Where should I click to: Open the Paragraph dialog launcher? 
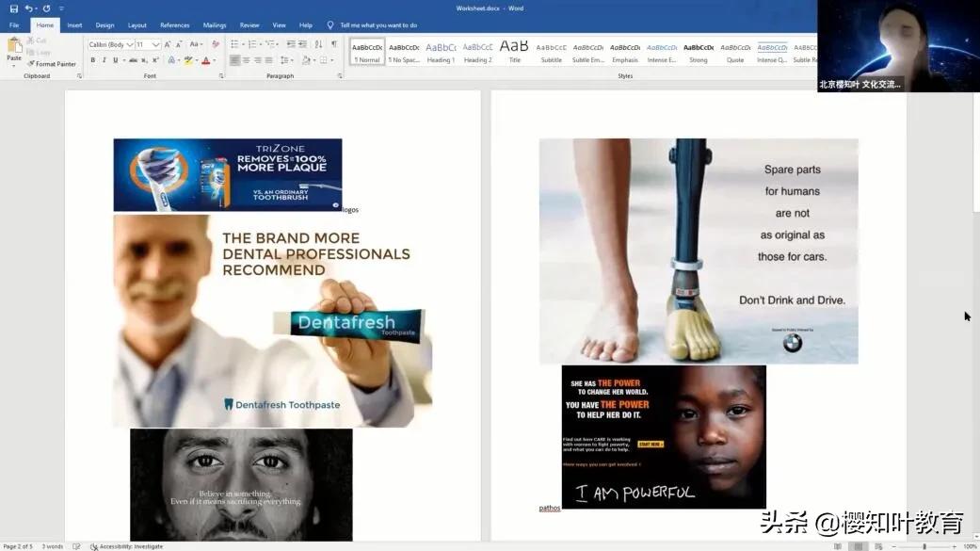click(340, 76)
